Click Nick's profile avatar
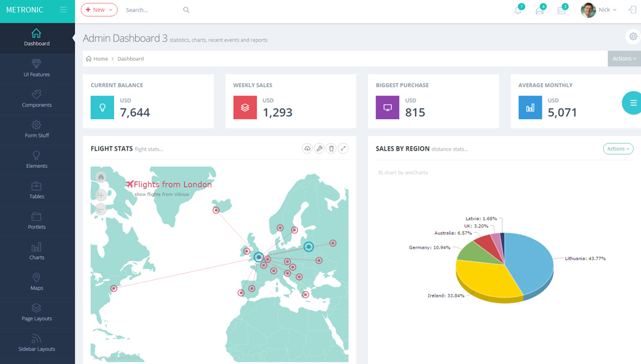641x364 pixels. (588, 10)
